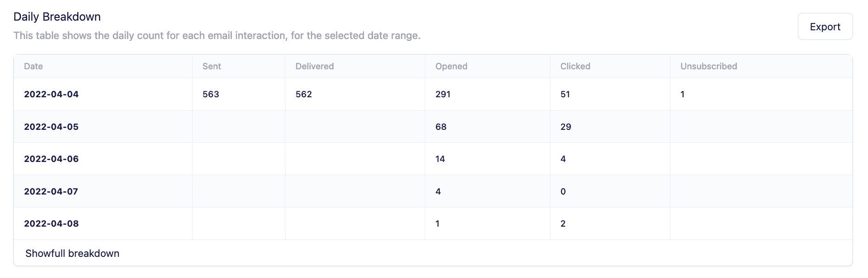Expand the Showfull breakdown link
868x278 pixels.
pos(72,253)
